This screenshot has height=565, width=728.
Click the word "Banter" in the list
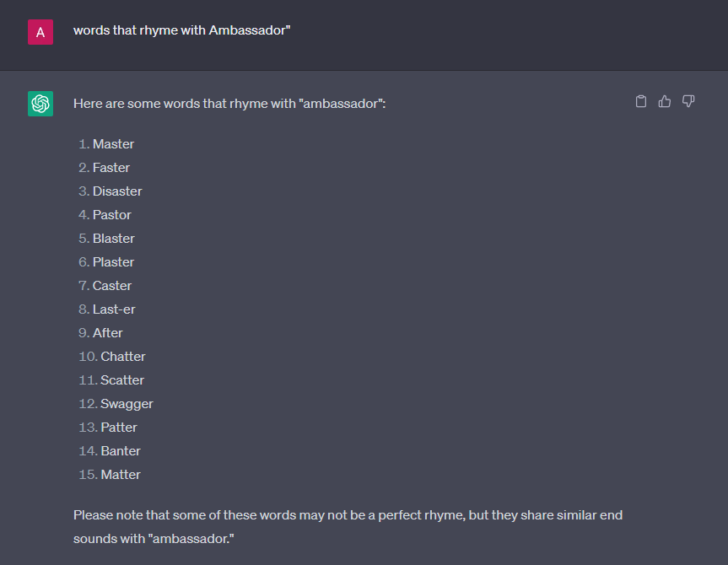(x=121, y=451)
